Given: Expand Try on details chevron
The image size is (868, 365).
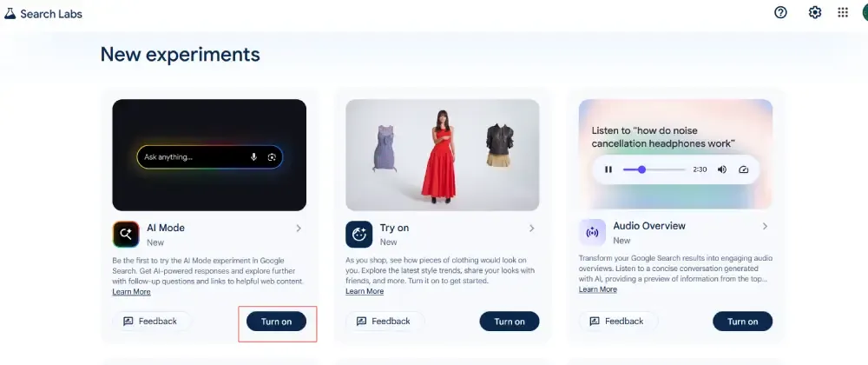Looking at the screenshot, I should 531,229.
